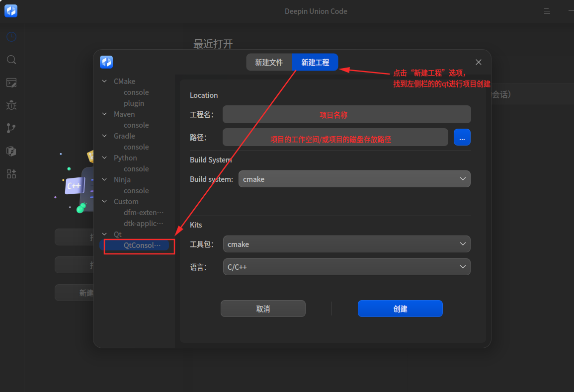Collapse the Python tree category
574x392 pixels.
[x=104, y=158]
